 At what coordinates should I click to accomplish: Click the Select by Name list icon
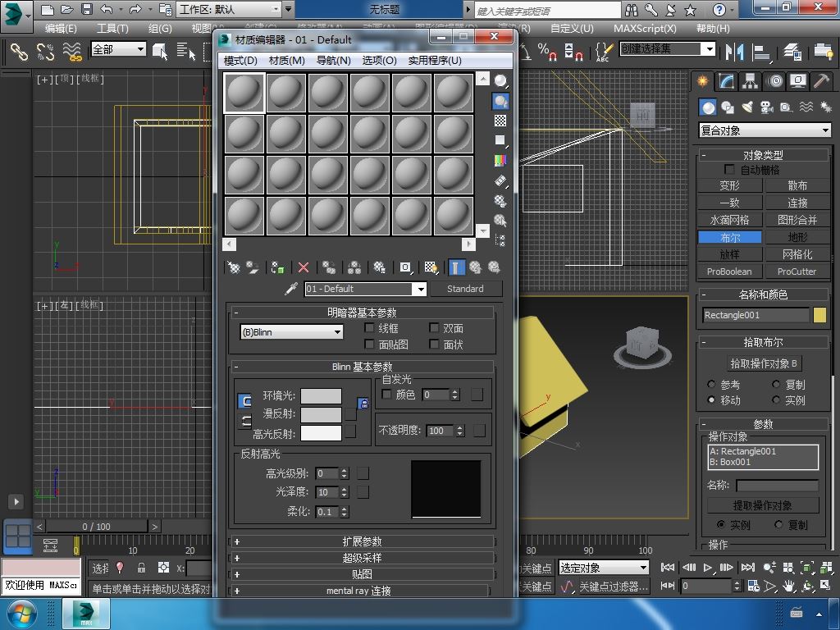(x=186, y=52)
